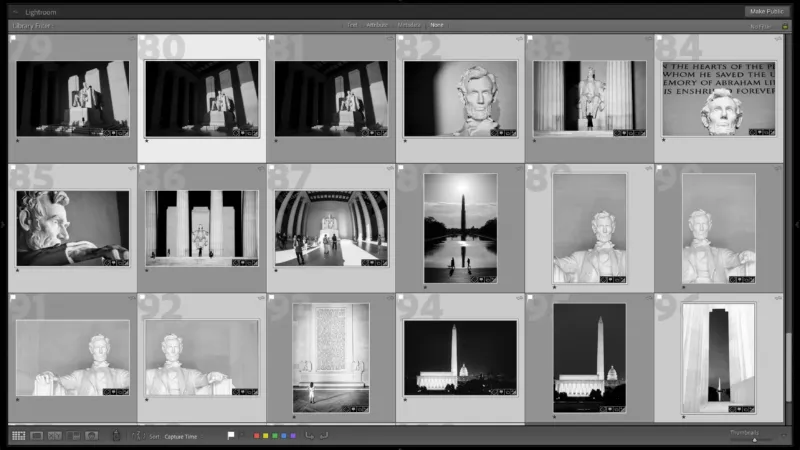Screen dimensions: 800x450
Task: Click the Lightroom collection title
Action: (41, 12)
